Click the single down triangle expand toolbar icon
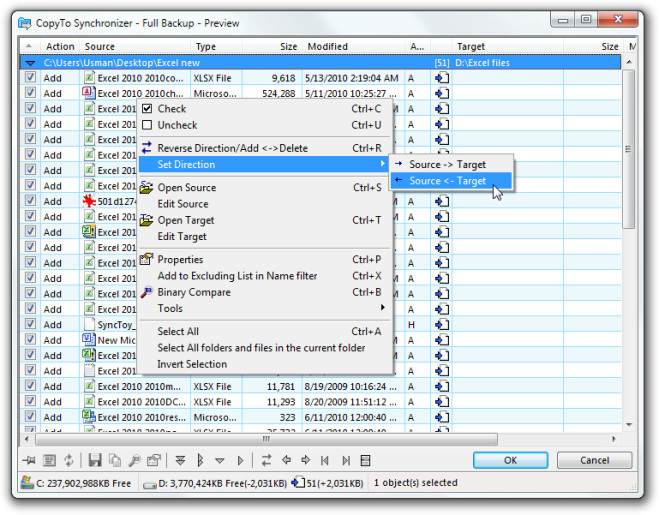This screenshot has height=515, width=660. pyautogui.click(x=220, y=461)
